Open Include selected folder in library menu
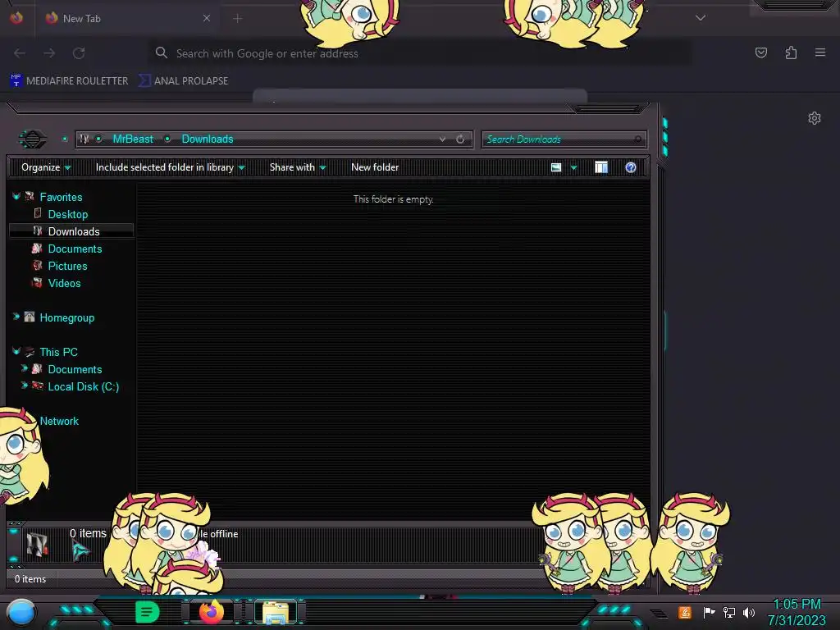The width and height of the screenshot is (840, 630). point(170,167)
